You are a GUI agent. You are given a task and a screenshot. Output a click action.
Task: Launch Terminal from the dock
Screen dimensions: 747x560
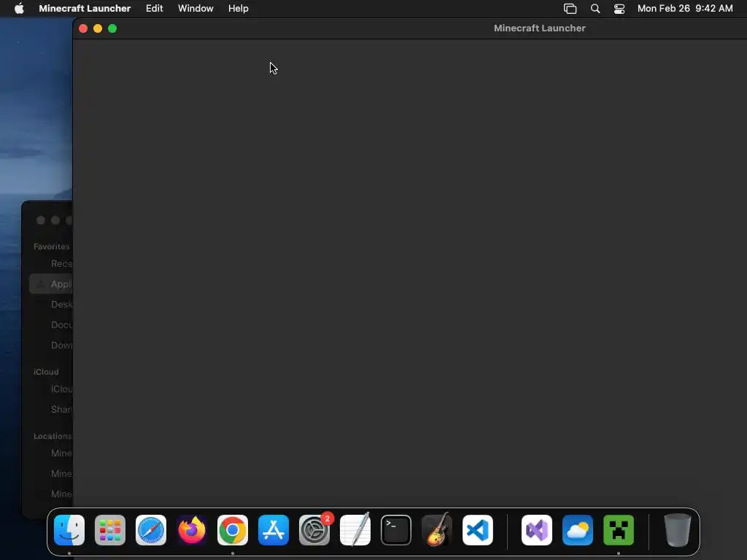click(x=396, y=530)
